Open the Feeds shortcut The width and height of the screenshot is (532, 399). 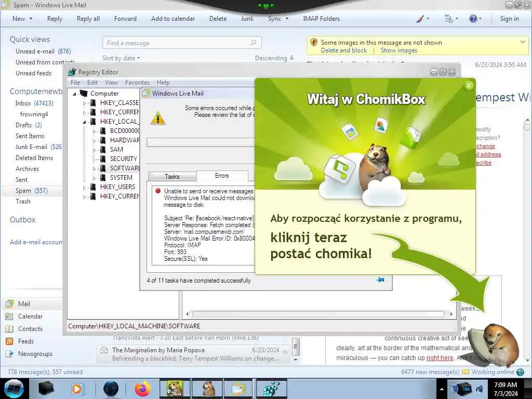pyautogui.click(x=26, y=341)
